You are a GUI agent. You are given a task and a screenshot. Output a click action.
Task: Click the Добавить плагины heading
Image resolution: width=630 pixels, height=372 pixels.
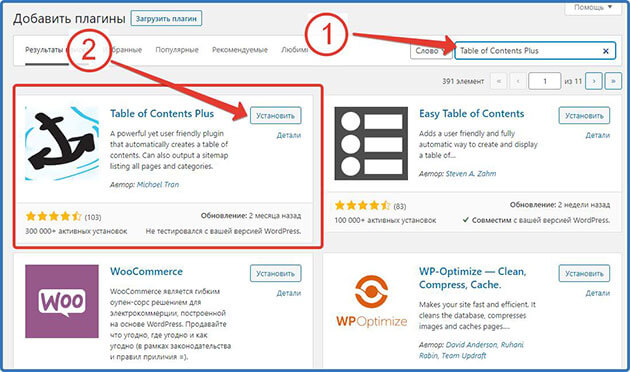click(69, 19)
